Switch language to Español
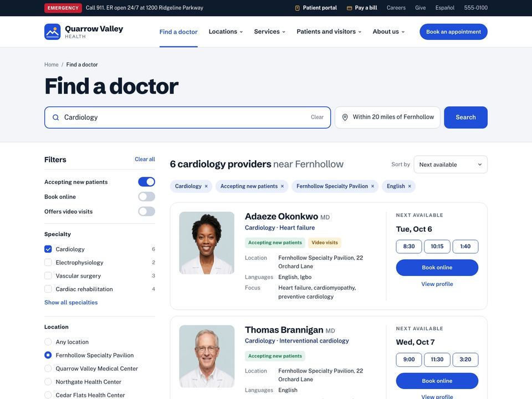This screenshot has height=399, width=532. tap(445, 8)
